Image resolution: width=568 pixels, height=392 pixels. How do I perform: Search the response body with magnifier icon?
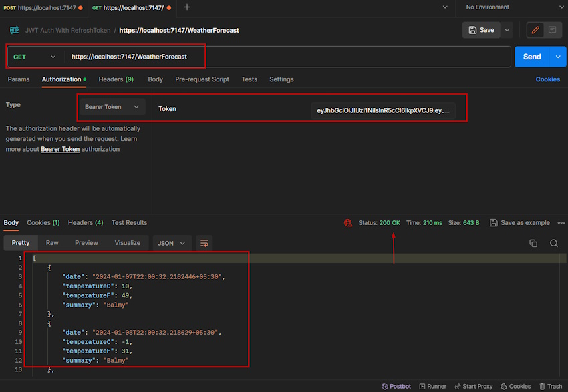pos(553,243)
